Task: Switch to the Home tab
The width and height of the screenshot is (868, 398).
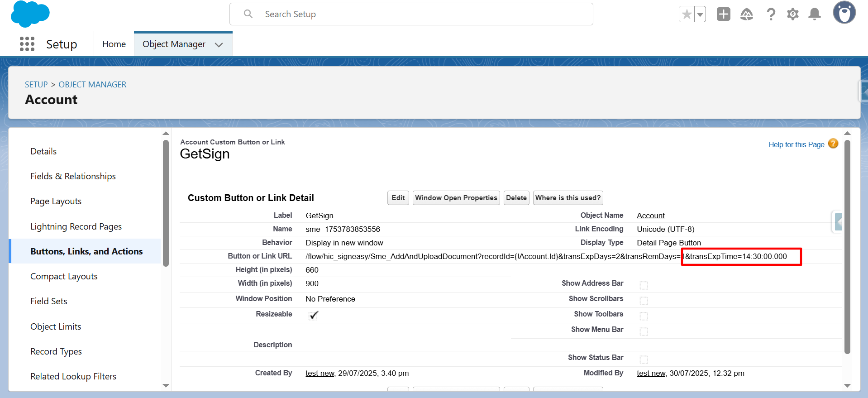Action: coord(114,44)
